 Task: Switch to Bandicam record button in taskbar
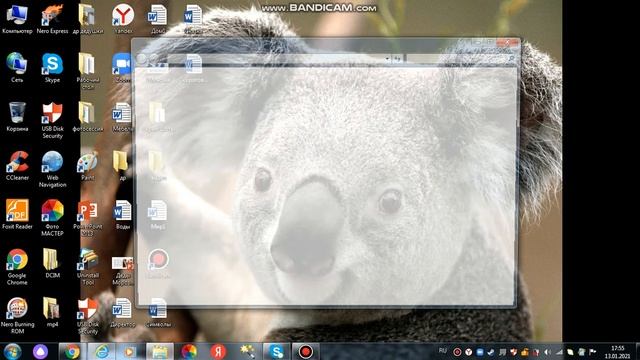tap(305, 351)
